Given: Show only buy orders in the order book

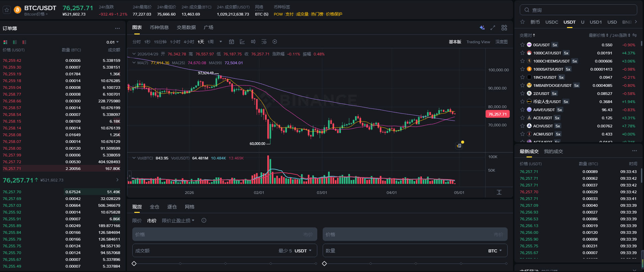Looking at the screenshot, I should click(x=15, y=42).
